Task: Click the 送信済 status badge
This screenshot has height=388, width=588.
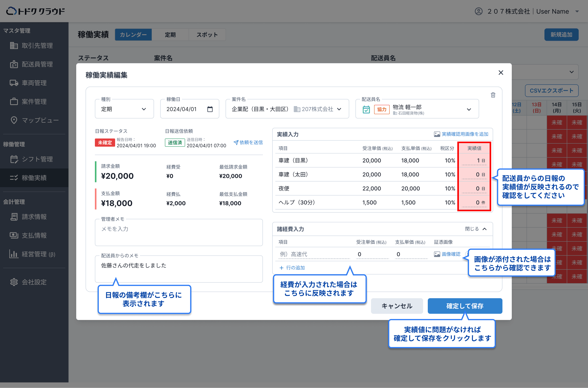Action: [175, 143]
